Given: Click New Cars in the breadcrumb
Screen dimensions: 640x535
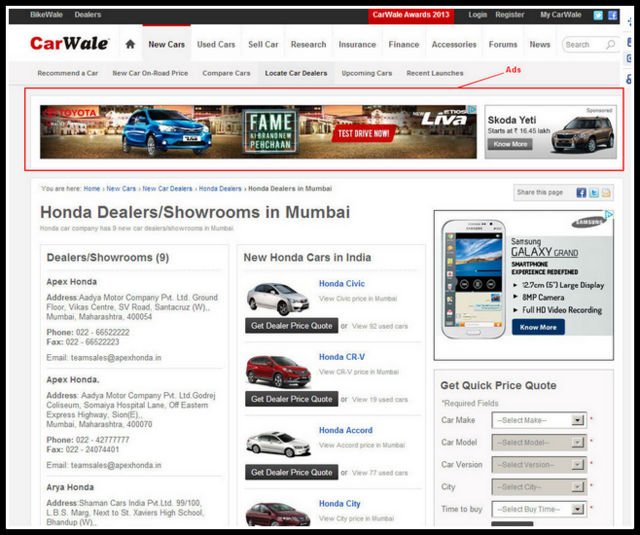Looking at the screenshot, I should click(121, 189).
